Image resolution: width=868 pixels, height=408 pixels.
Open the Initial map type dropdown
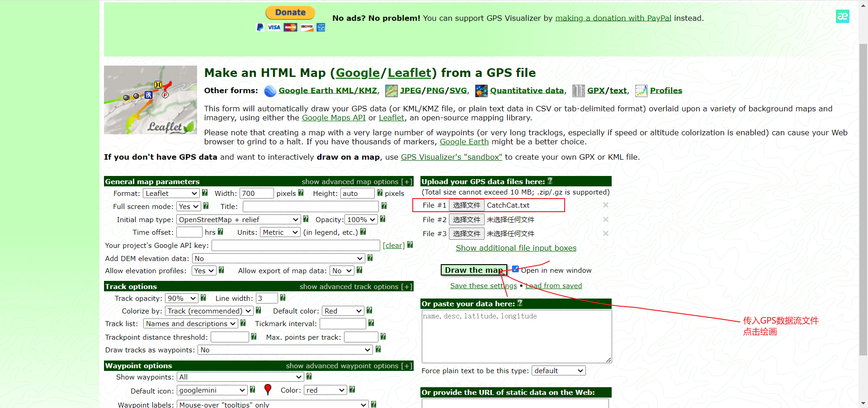238,219
